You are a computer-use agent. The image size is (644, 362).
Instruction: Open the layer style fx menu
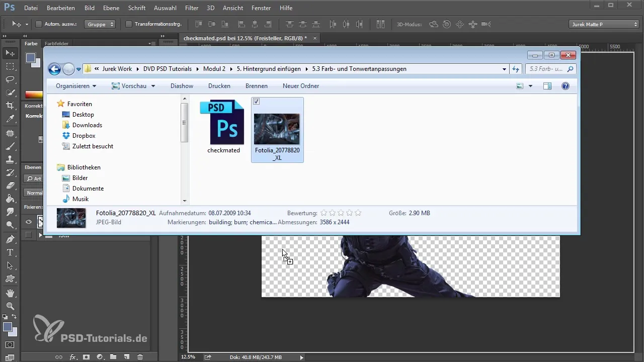(72, 357)
